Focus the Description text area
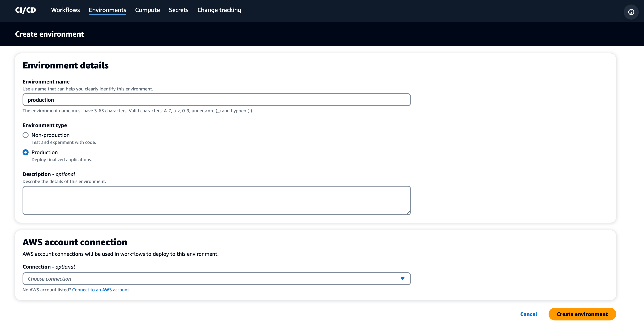644x334 pixels. (216, 200)
